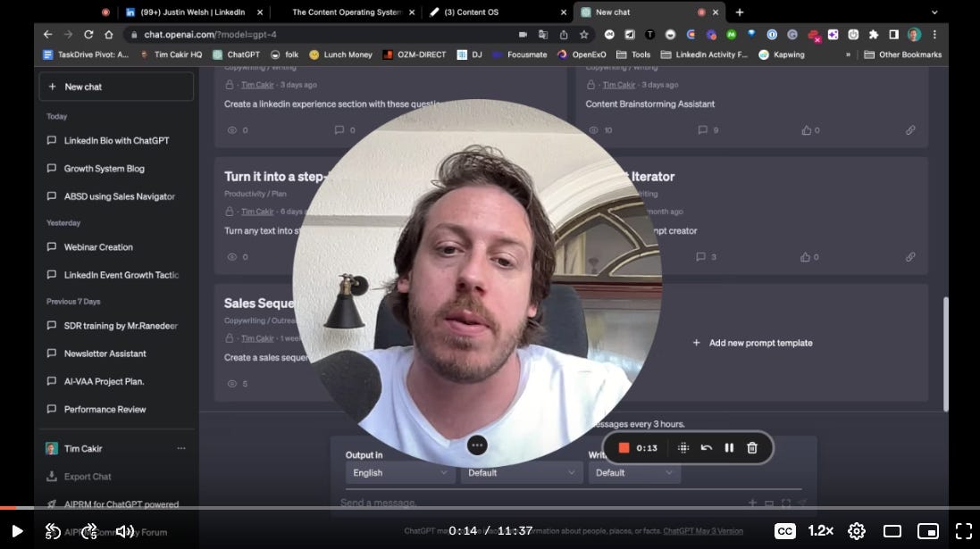Open Writing Style Default dropdown

tap(633, 473)
